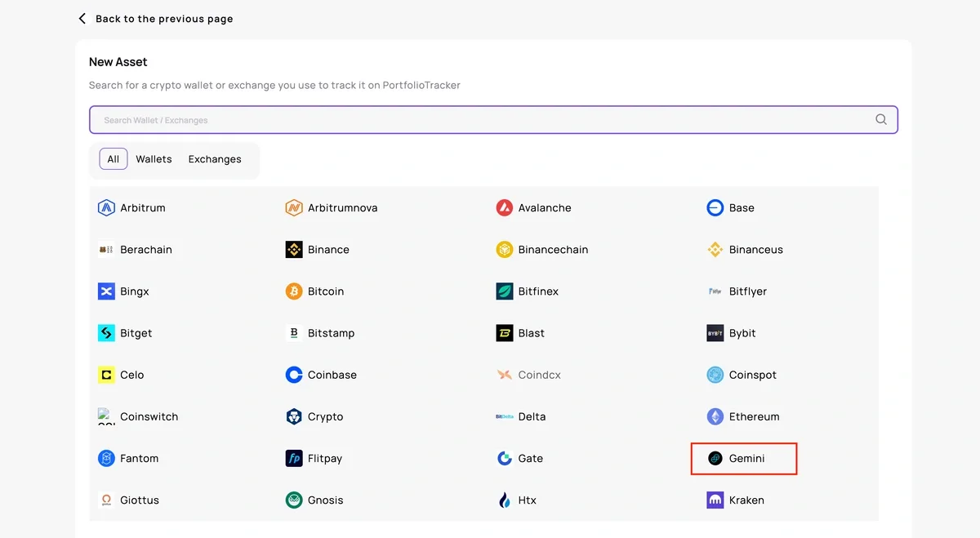Focus the Search Wallet / Exchanges field
This screenshot has width=980, height=538.
(x=482, y=120)
